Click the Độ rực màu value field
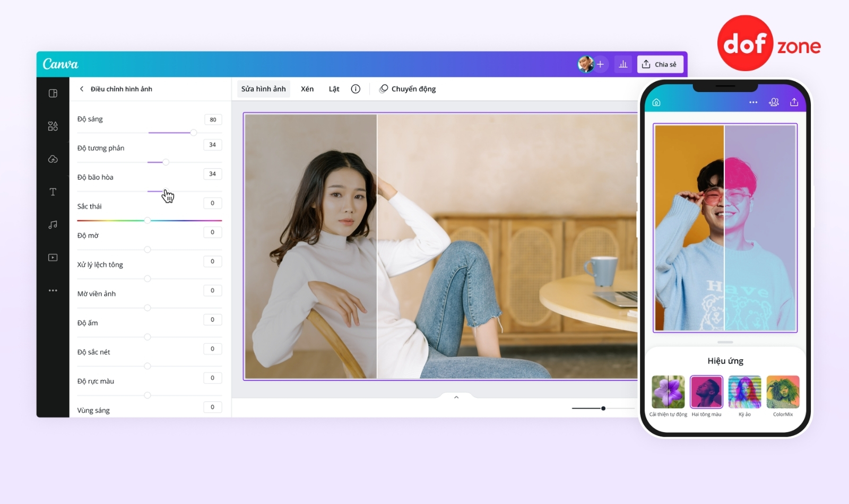 coord(213,378)
